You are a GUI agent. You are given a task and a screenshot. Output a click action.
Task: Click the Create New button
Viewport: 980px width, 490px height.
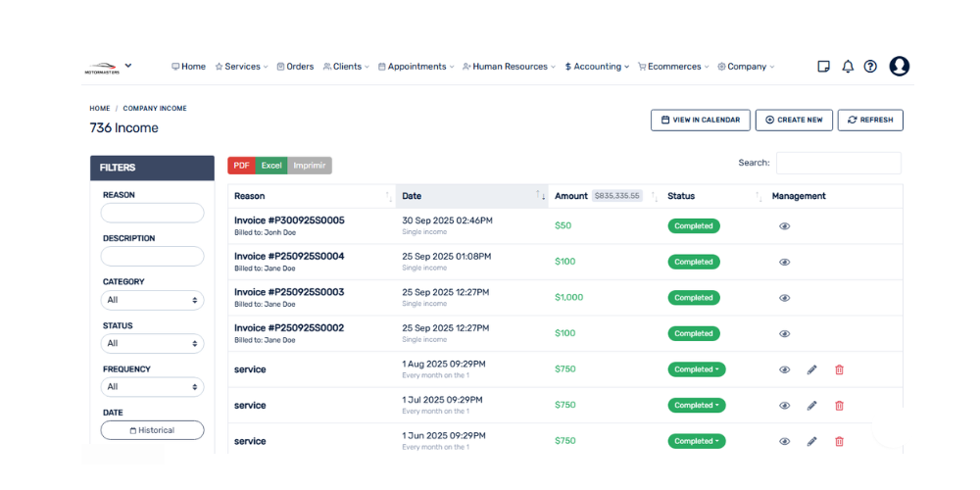(794, 120)
